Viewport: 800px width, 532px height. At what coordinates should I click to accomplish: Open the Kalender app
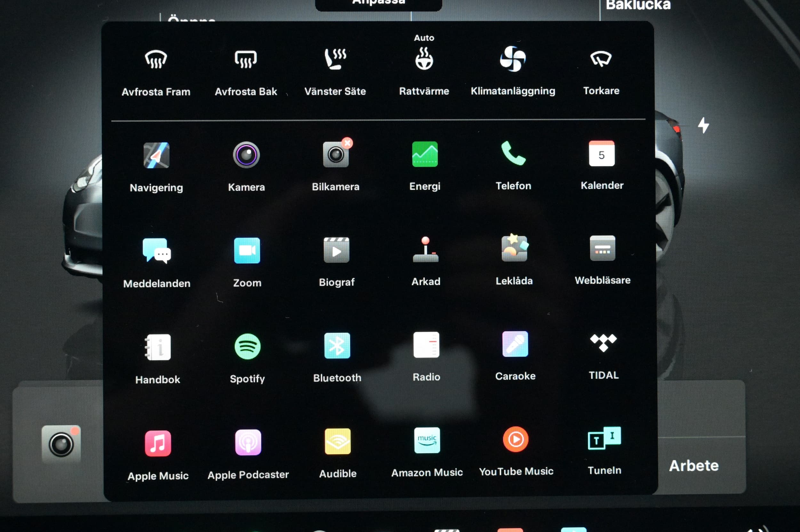[x=602, y=153]
